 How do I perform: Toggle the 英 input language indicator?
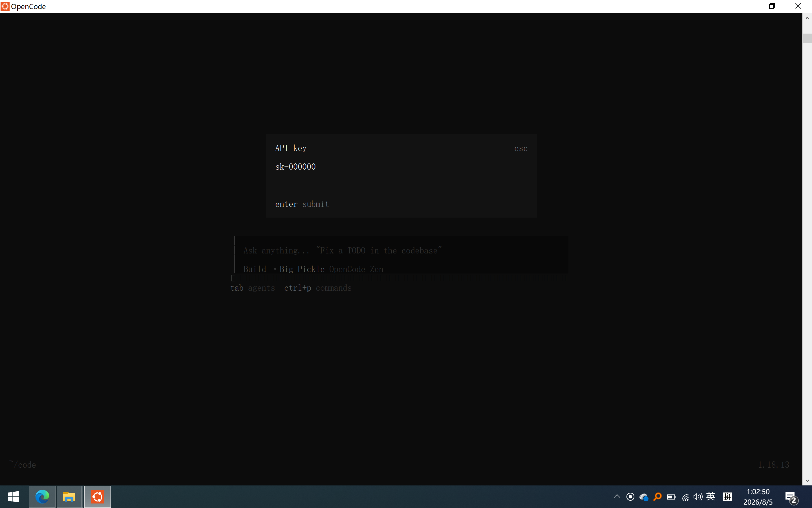pos(711,497)
